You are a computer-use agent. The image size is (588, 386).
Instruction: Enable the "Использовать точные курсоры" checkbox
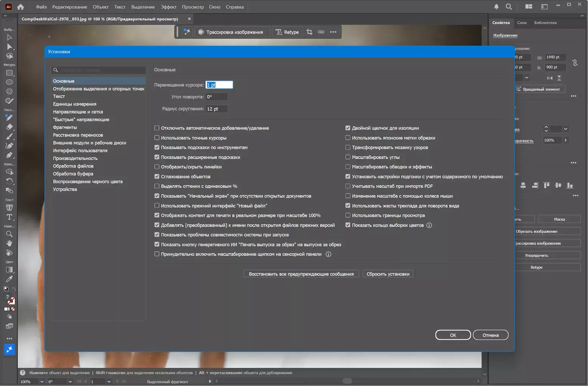[157, 138]
